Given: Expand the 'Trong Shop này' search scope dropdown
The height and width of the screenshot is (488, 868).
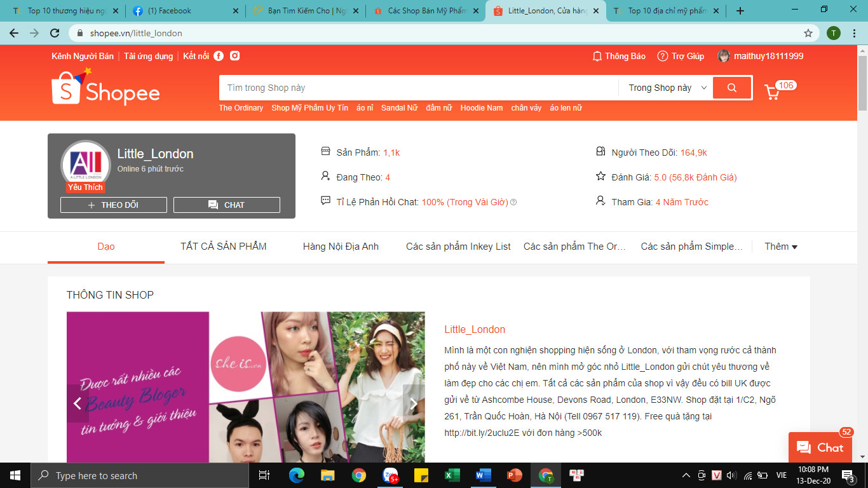Looking at the screenshot, I should click(x=668, y=88).
